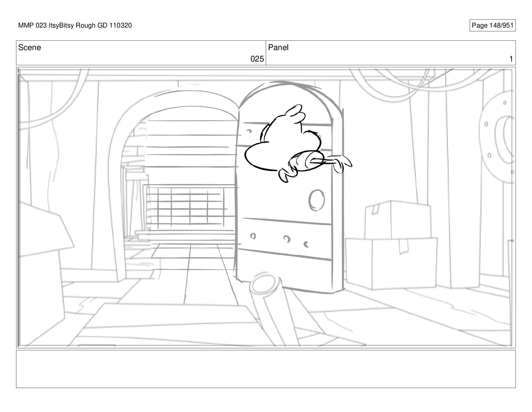Click the panel number '1'

[x=511, y=59]
